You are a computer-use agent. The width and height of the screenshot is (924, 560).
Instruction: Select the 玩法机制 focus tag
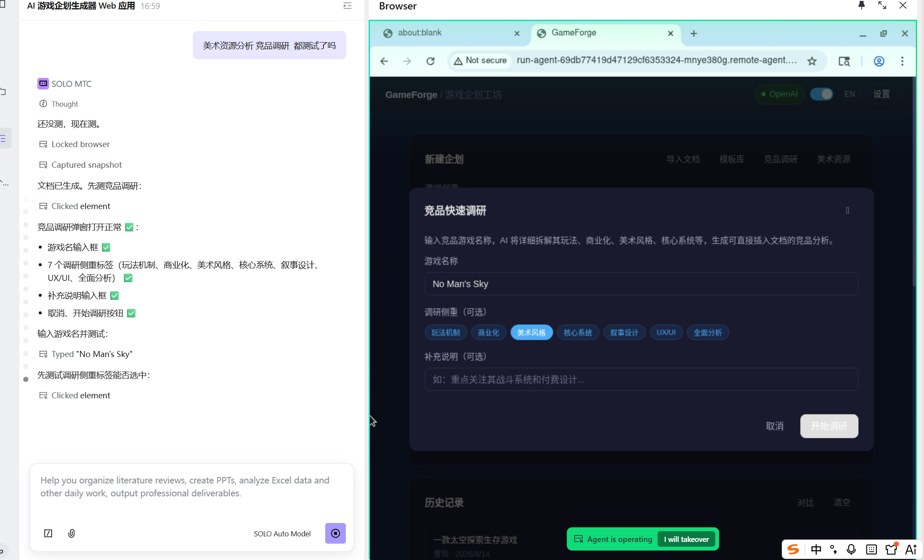point(446,332)
